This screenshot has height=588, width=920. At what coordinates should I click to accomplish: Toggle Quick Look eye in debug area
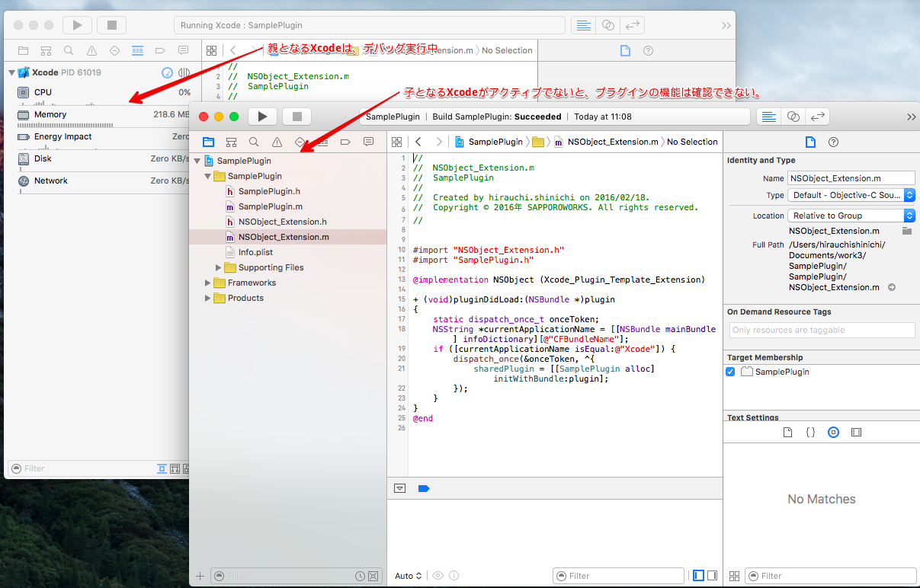coord(438,576)
